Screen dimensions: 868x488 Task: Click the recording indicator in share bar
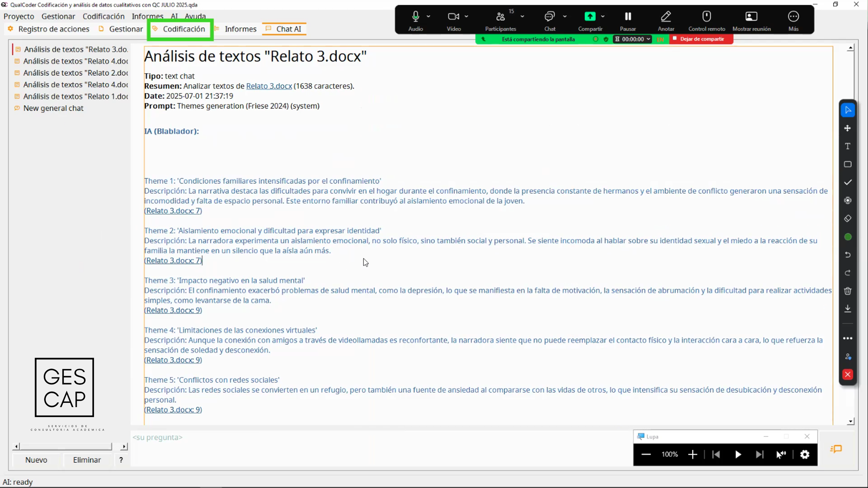pyautogui.click(x=595, y=39)
